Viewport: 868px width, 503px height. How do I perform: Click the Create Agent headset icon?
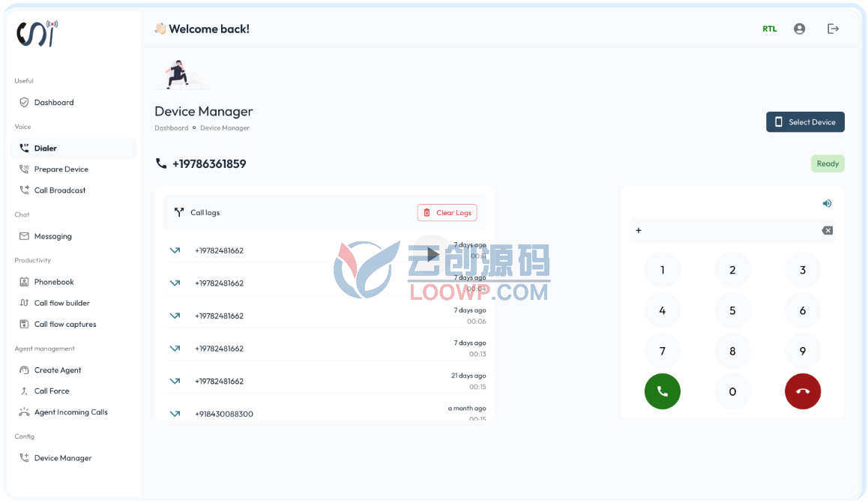pos(24,370)
